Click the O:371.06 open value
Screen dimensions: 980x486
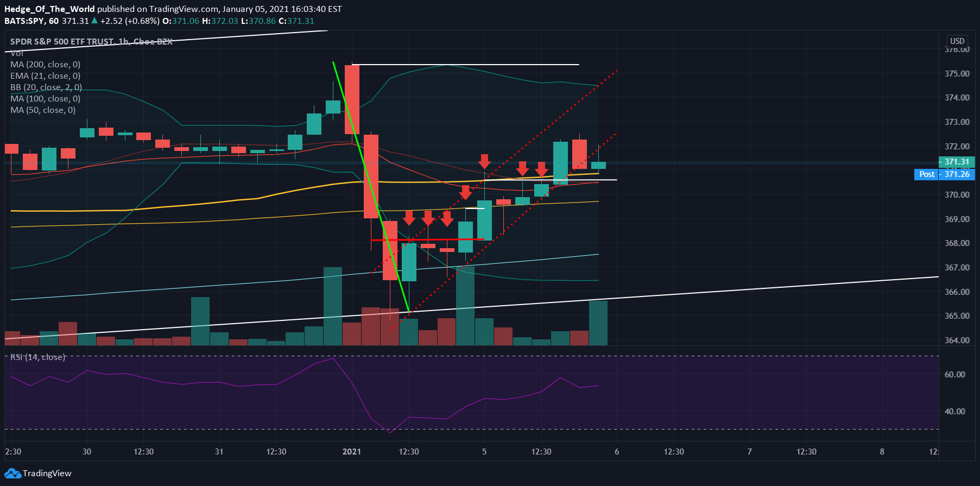pos(181,21)
